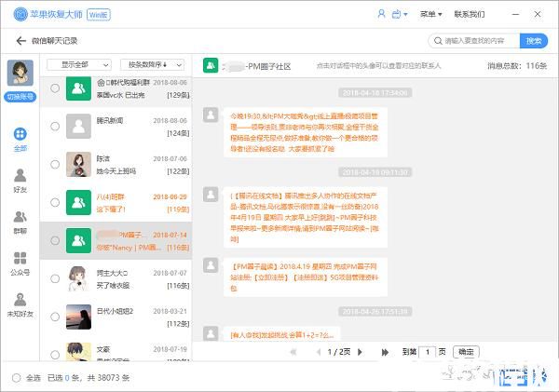Viewport: 559px width, 392px height.
Task: Go back with the arrow beside 微信聊天记录
Action: click(21, 41)
